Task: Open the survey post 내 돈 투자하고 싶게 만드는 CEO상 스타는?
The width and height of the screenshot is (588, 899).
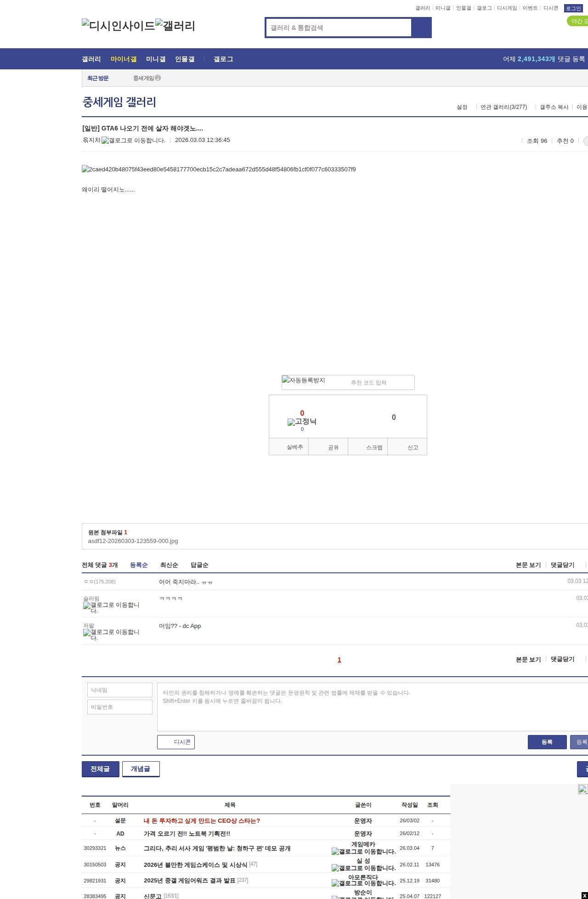Action: click(202, 821)
